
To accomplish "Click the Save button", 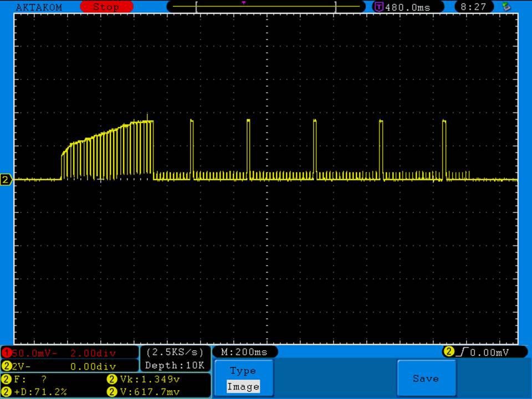I will tap(426, 378).
